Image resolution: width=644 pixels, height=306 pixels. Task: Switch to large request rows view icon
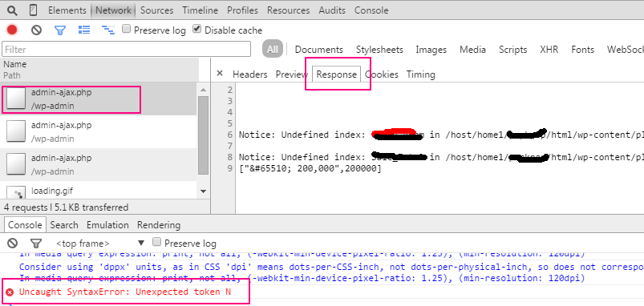click(84, 30)
